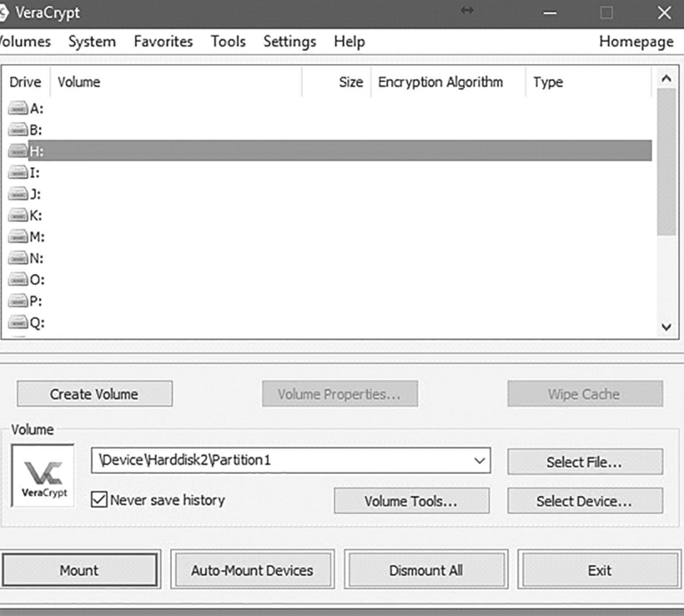
Task: Click the Create Volume button
Action: [94, 393]
